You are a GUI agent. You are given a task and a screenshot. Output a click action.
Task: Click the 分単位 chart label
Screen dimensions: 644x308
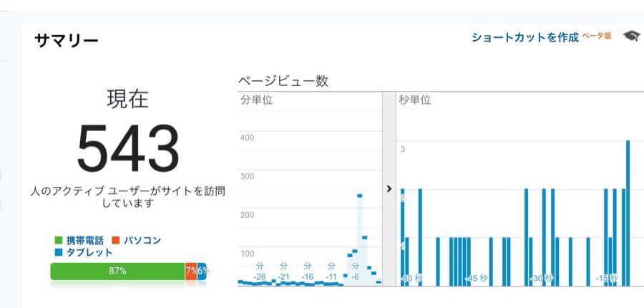click(256, 100)
